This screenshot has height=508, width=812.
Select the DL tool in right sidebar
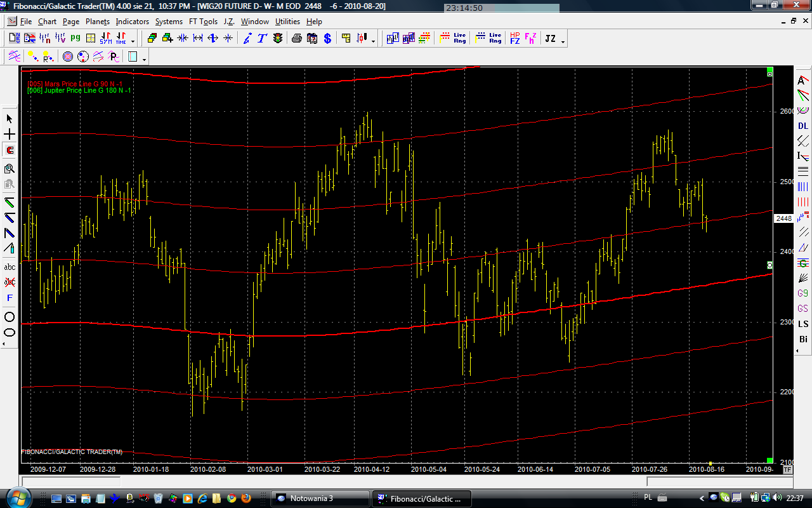(x=803, y=126)
